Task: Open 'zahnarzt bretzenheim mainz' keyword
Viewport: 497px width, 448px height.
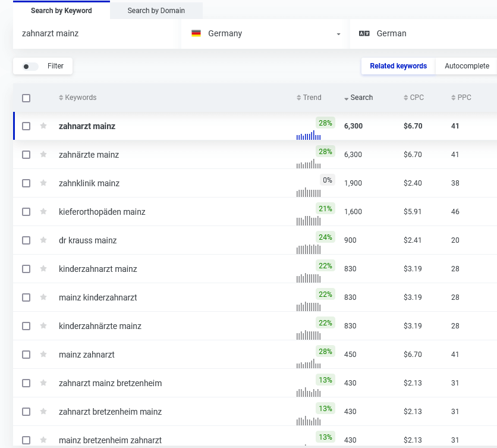Action: (x=111, y=412)
